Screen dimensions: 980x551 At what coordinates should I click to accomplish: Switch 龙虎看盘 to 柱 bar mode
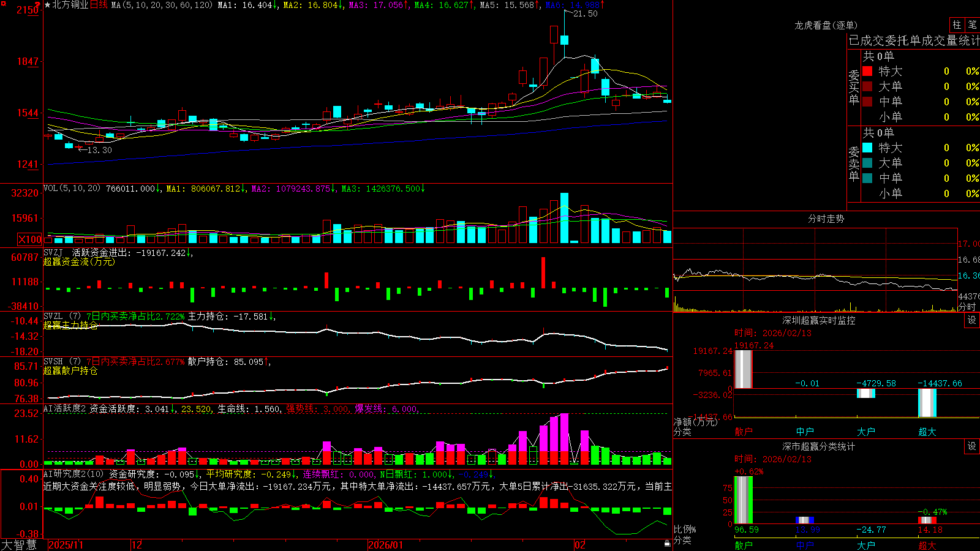click(x=956, y=24)
